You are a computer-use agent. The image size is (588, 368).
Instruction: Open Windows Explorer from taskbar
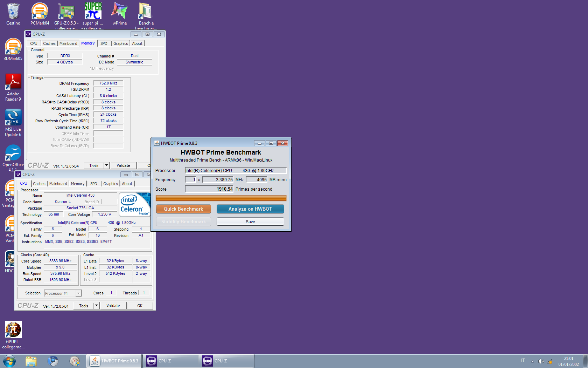point(31,361)
